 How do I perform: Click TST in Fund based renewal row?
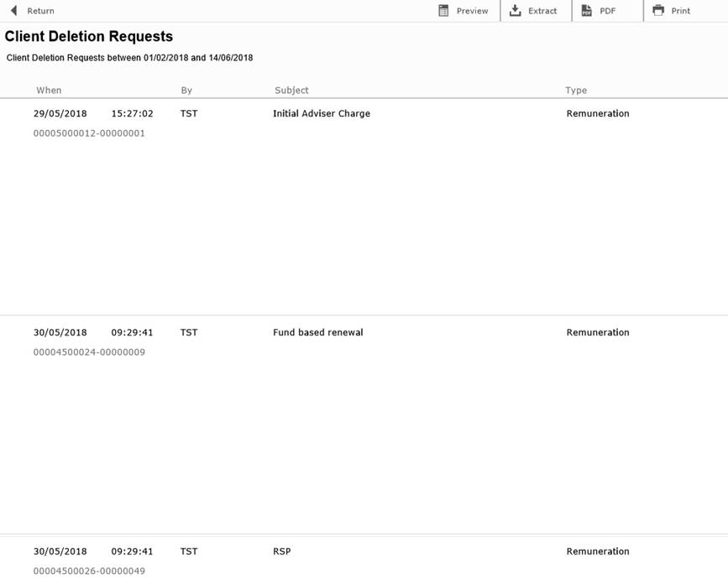(189, 332)
